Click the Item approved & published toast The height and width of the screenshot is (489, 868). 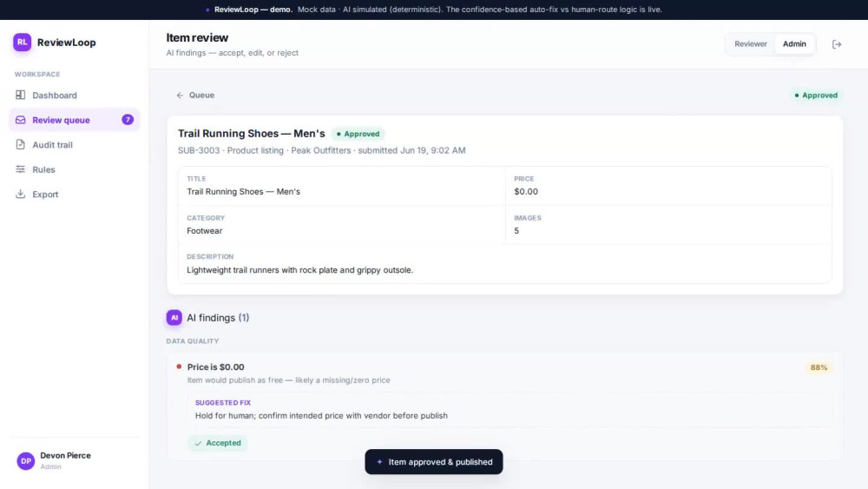click(434, 462)
